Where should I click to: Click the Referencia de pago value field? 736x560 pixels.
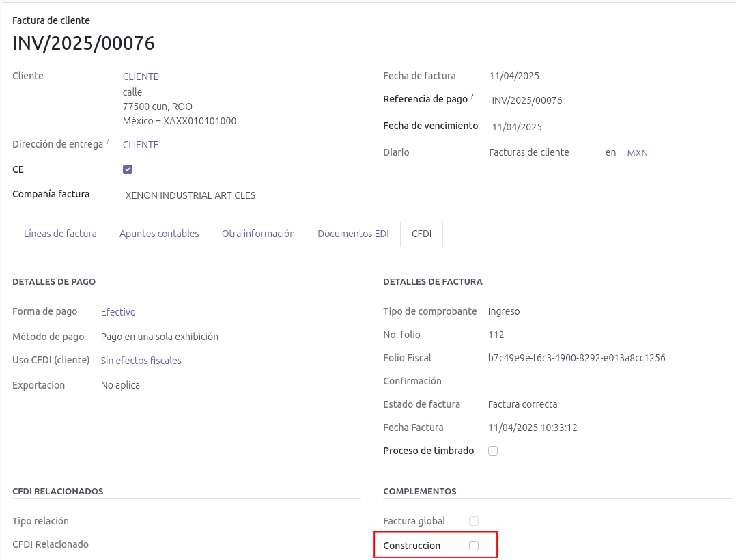(x=527, y=100)
